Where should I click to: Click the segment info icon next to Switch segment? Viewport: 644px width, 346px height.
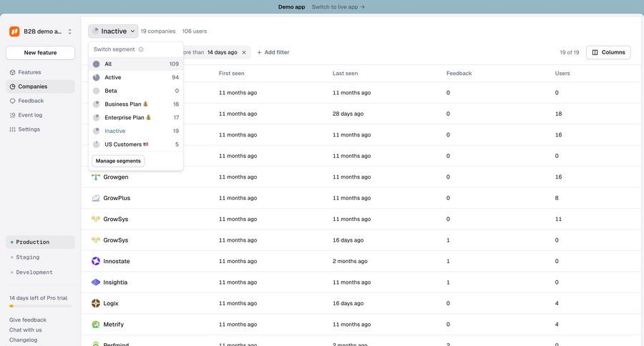[141, 49]
